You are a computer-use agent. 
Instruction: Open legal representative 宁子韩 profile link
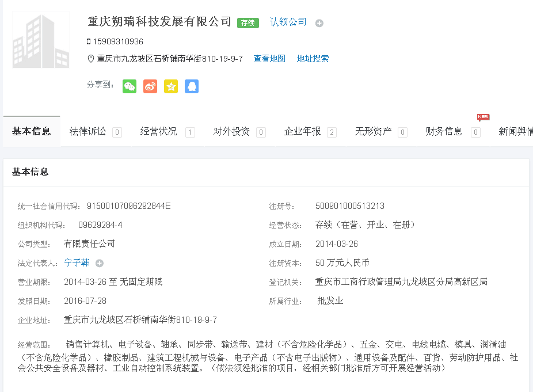pyautogui.click(x=77, y=263)
